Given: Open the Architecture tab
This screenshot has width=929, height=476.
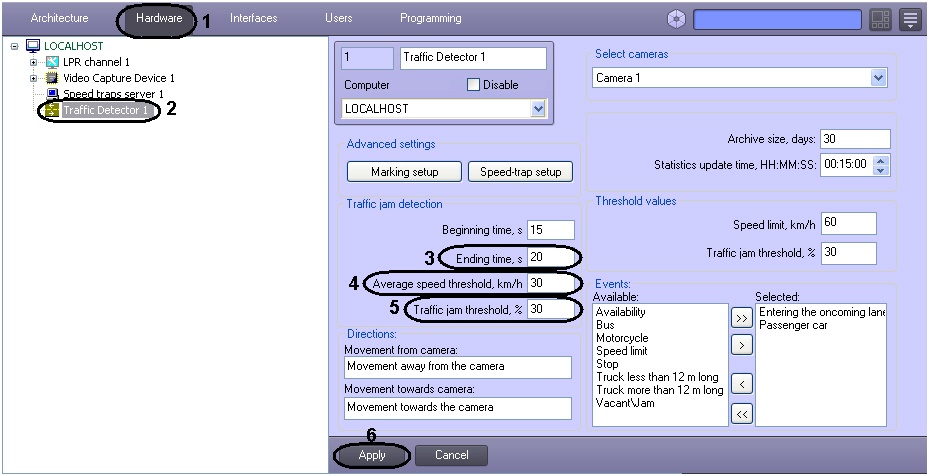Looking at the screenshot, I should click(59, 18).
